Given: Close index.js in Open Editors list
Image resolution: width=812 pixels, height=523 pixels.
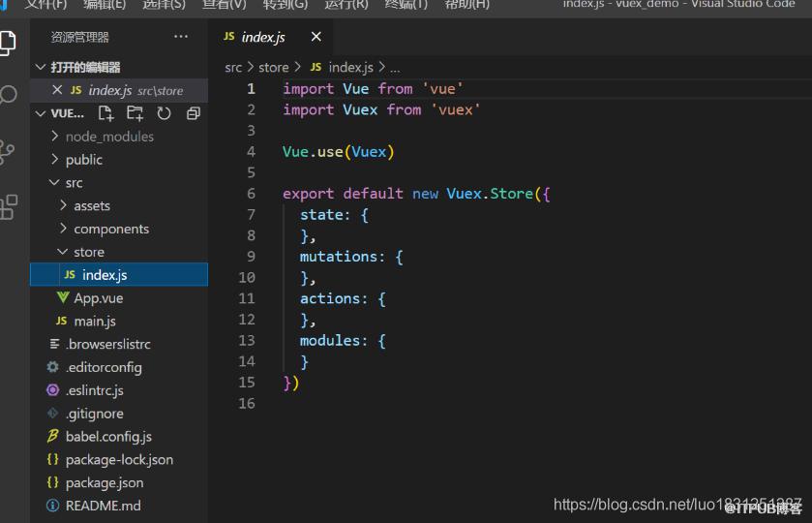Looking at the screenshot, I should click(57, 90).
